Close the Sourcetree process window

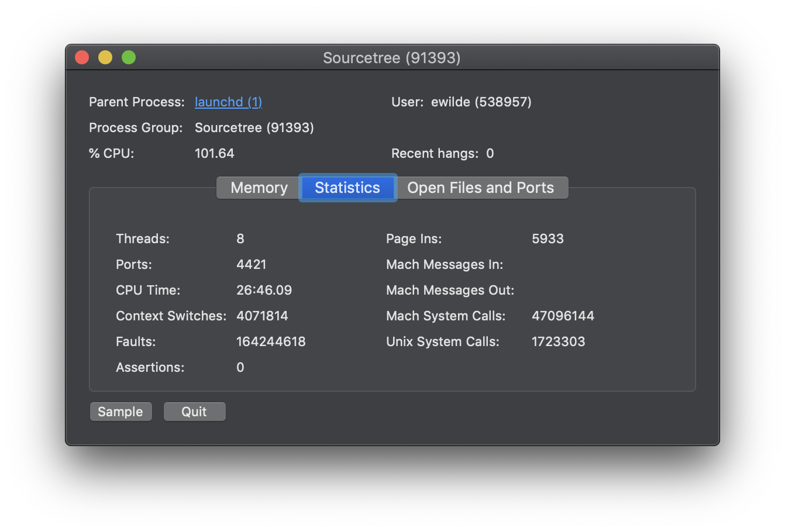82,57
